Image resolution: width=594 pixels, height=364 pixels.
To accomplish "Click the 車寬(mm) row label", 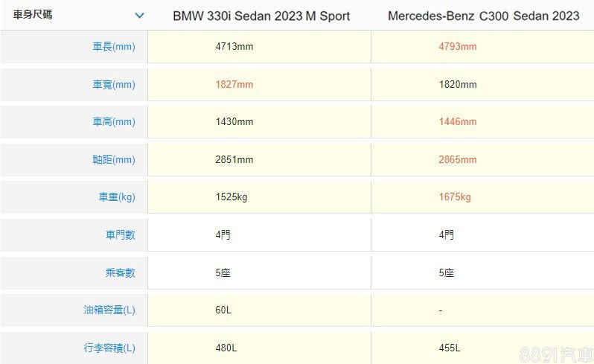I will point(114,84).
